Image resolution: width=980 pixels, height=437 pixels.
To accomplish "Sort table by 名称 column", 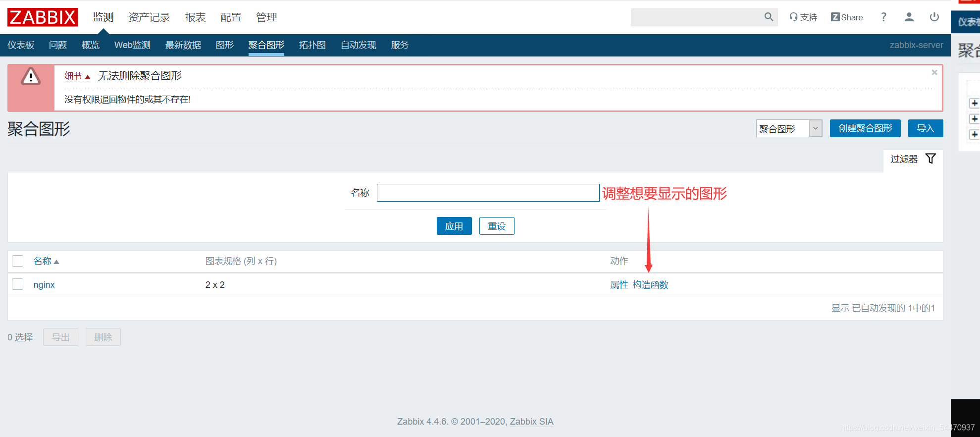I will coord(46,261).
